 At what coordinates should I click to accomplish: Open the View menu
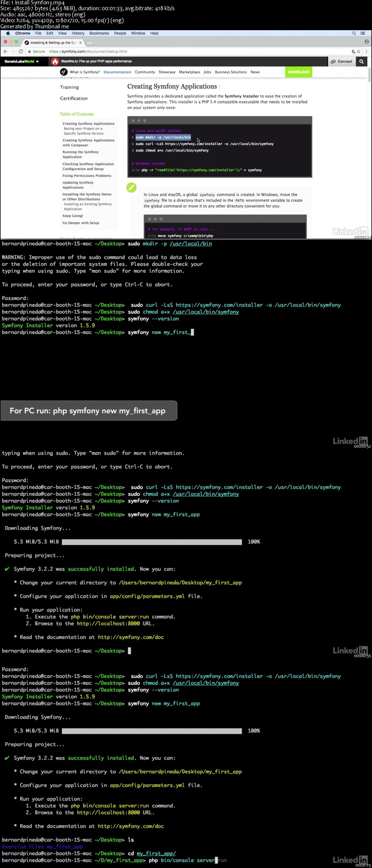pos(62,33)
